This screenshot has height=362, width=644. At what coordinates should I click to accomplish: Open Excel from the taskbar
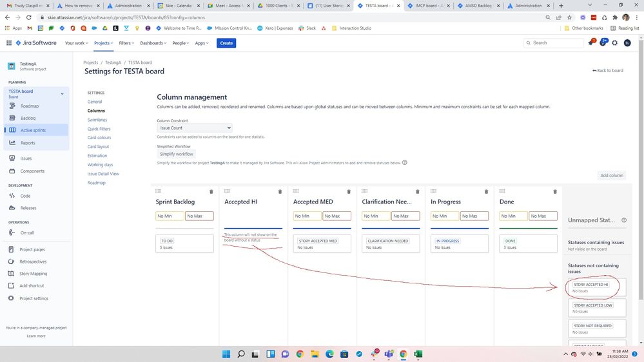click(x=418, y=354)
